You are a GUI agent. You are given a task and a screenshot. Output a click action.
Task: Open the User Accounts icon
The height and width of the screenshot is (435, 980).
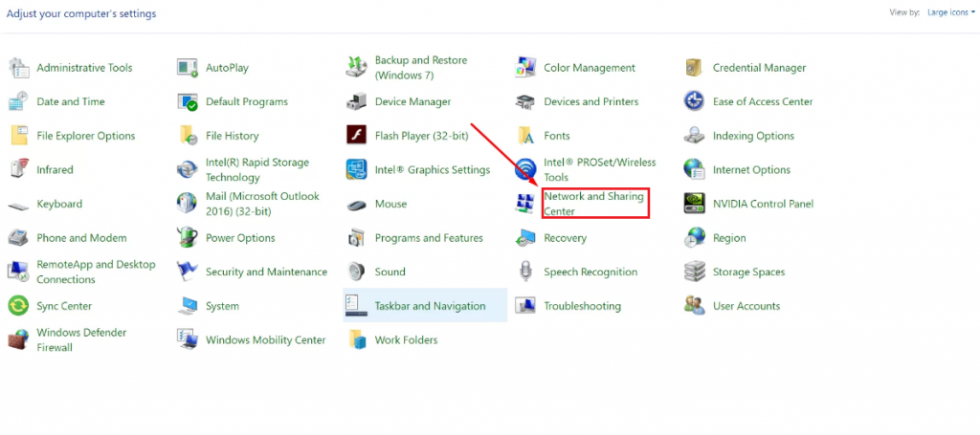click(x=695, y=306)
